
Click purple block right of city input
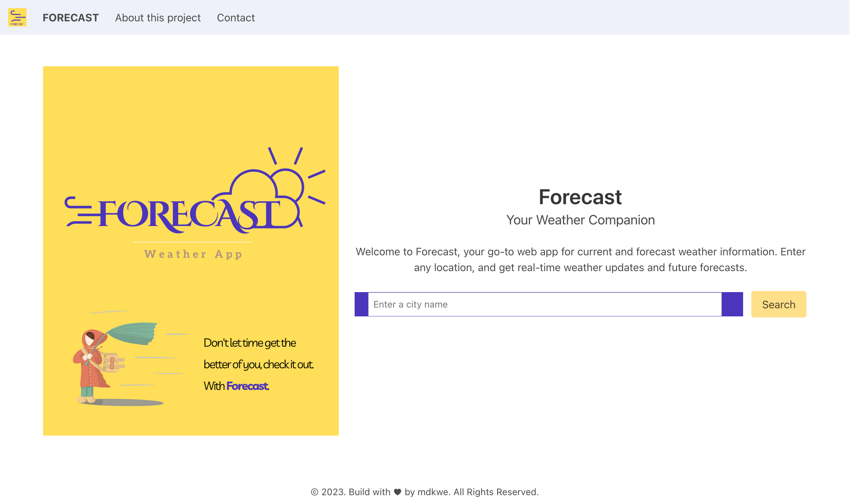[732, 304]
